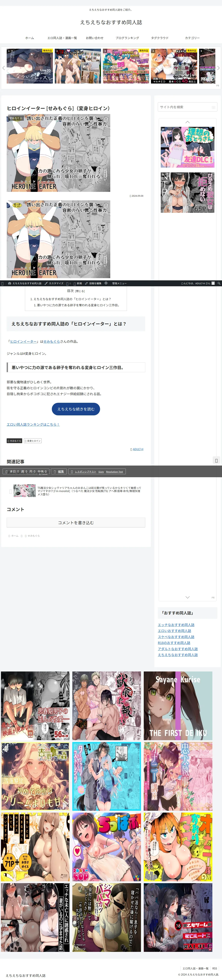Move sidebar ranking carousel up with chevron
The width and height of the screenshot is (222, 980).
point(187,122)
